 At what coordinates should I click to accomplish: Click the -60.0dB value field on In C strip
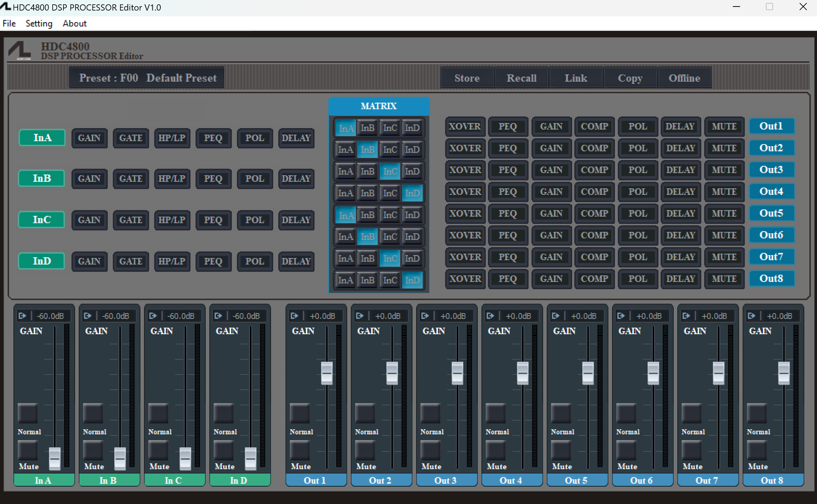[x=181, y=316]
